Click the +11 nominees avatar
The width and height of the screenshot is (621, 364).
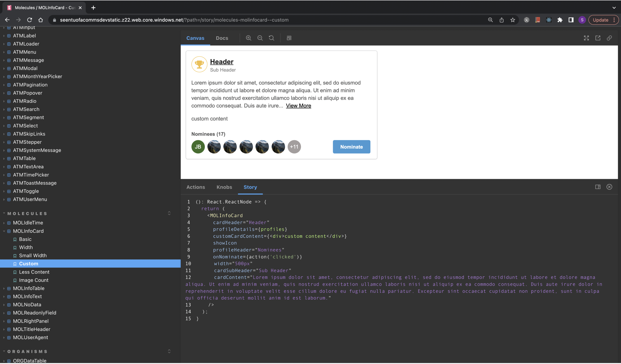(294, 147)
